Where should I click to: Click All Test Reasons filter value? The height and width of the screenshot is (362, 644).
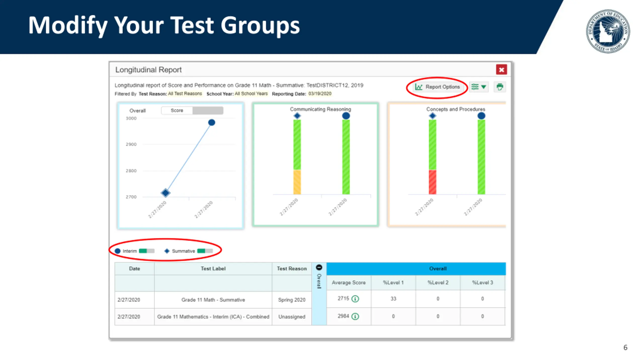[x=185, y=94]
